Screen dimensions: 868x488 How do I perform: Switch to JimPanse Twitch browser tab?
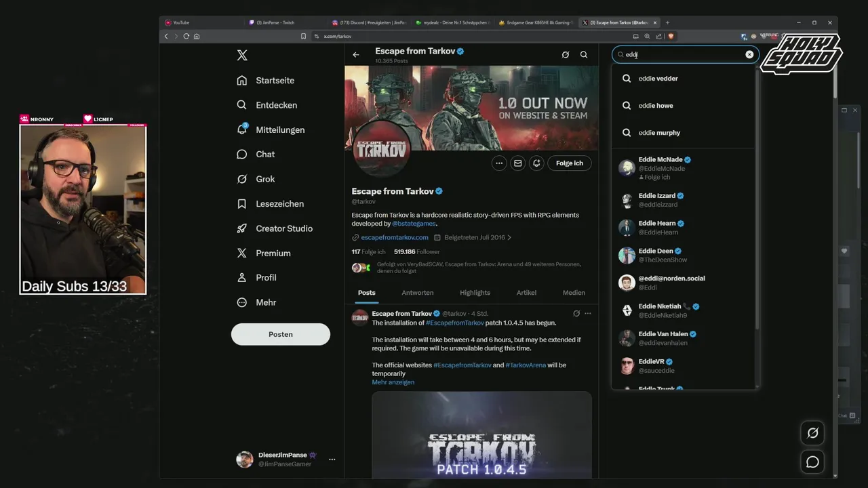point(285,22)
